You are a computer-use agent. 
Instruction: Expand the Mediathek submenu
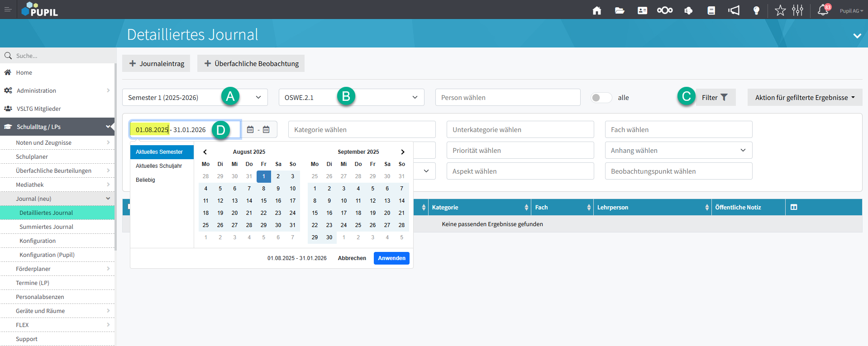coord(57,185)
